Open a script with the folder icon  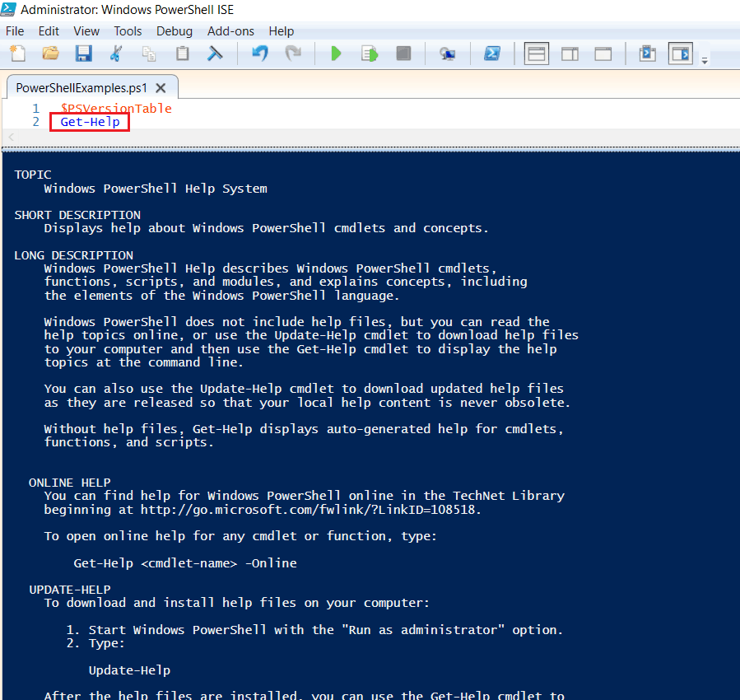click(x=50, y=54)
